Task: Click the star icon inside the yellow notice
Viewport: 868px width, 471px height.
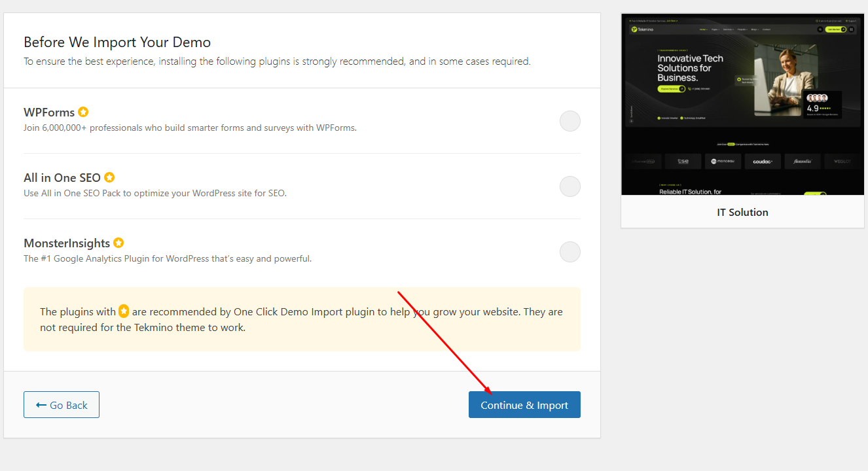Action: pyautogui.click(x=124, y=311)
